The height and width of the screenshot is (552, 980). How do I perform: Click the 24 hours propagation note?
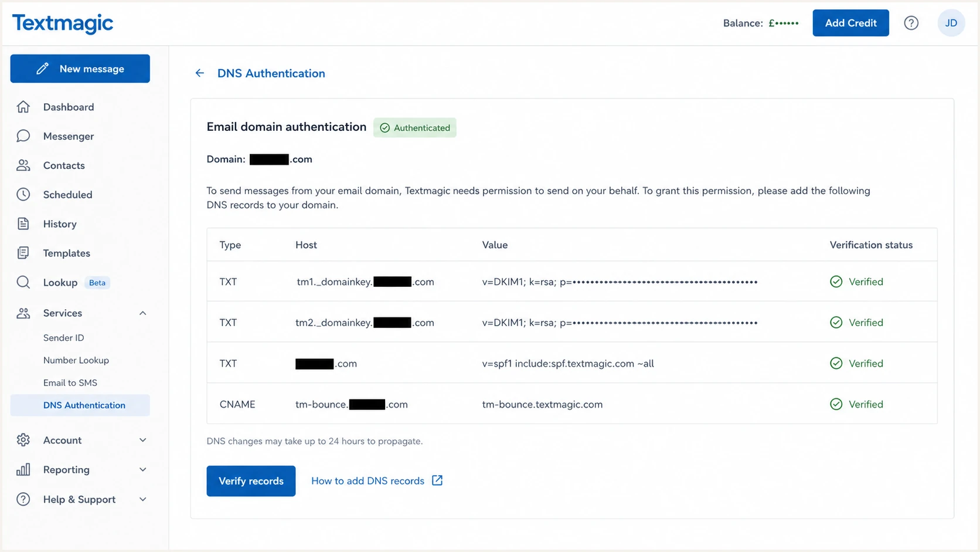(x=315, y=441)
